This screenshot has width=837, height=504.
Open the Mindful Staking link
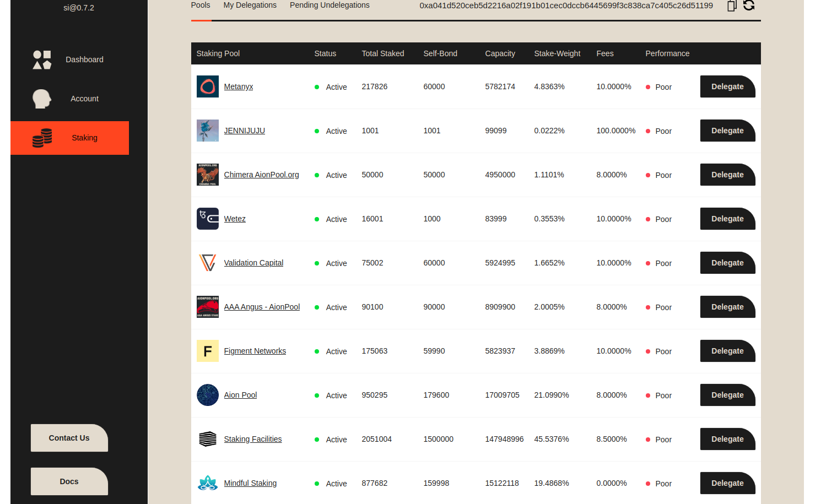pos(250,483)
